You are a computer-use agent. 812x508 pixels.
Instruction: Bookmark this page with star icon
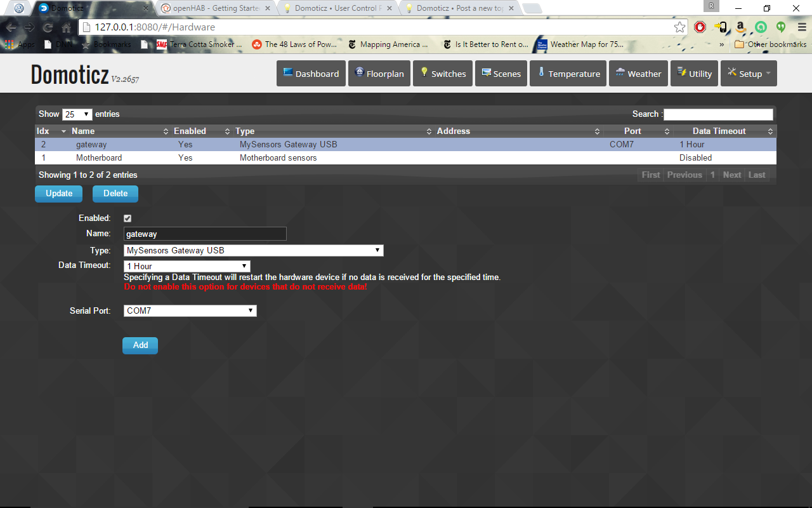(x=679, y=27)
